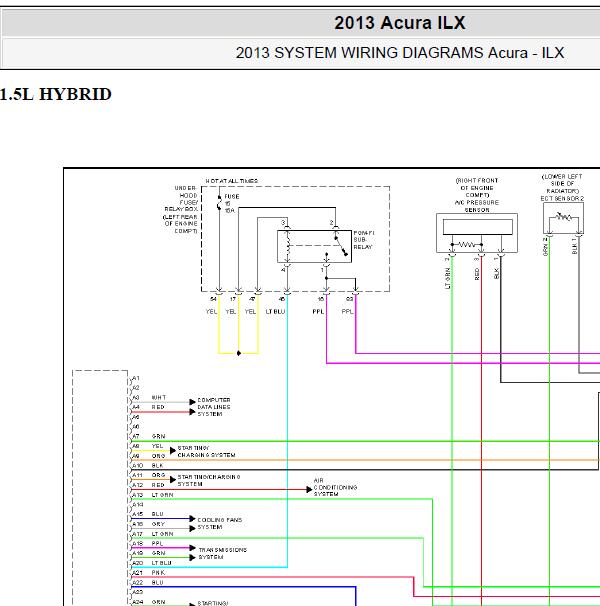
Task: Click the Fuse 15 15A label
Action: pos(232,203)
